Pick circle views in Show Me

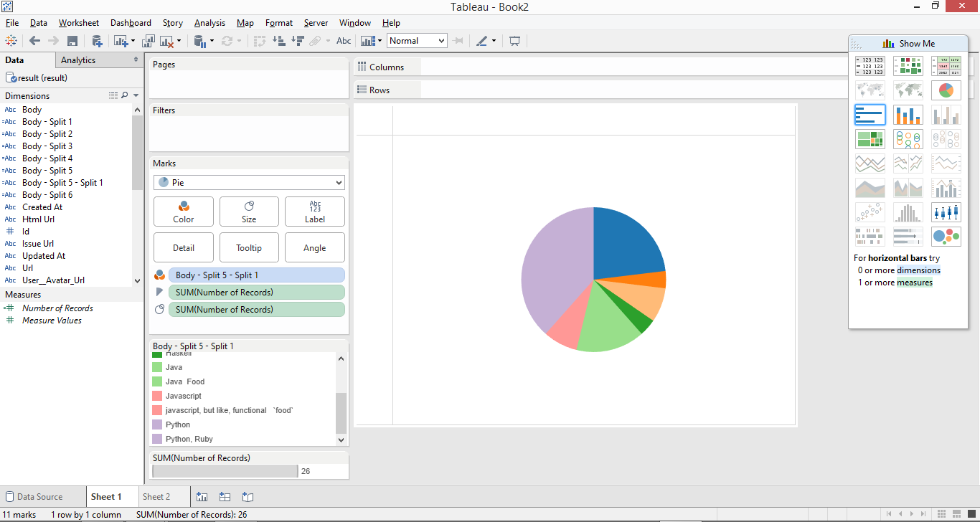coord(908,139)
